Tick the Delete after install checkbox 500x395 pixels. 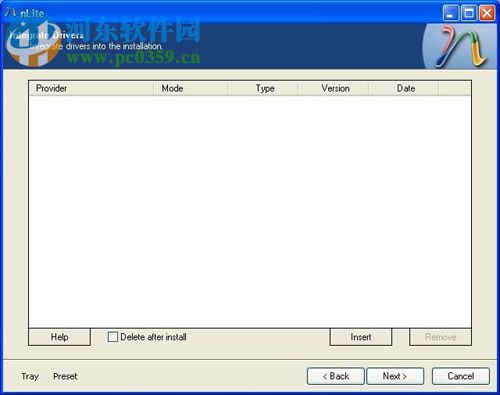click(113, 337)
